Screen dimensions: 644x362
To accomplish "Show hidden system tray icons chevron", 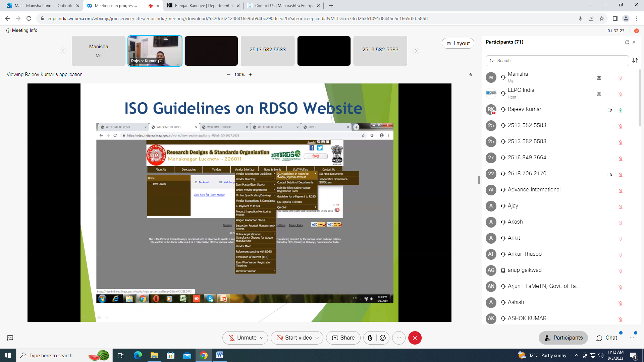I will (x=577, y=355).
